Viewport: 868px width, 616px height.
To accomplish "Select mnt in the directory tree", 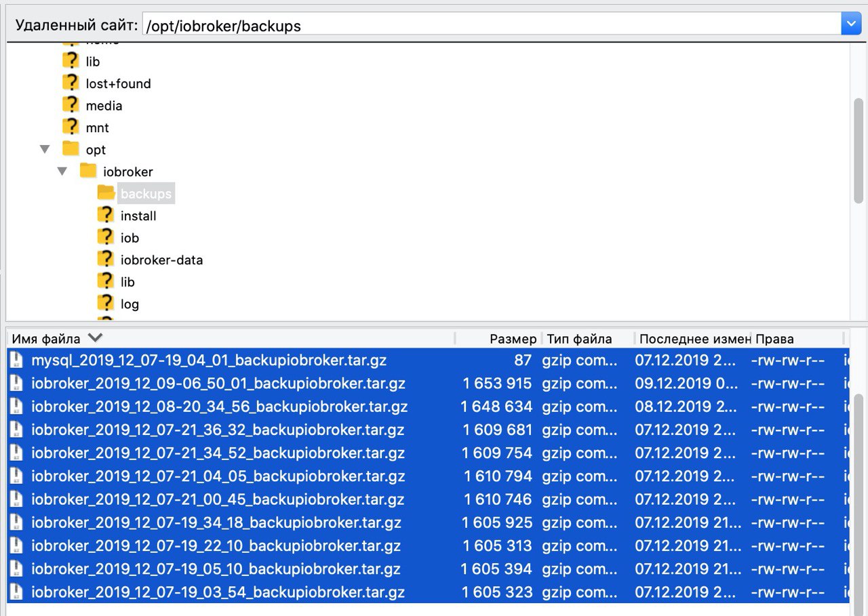I will [x=97, y=127].
